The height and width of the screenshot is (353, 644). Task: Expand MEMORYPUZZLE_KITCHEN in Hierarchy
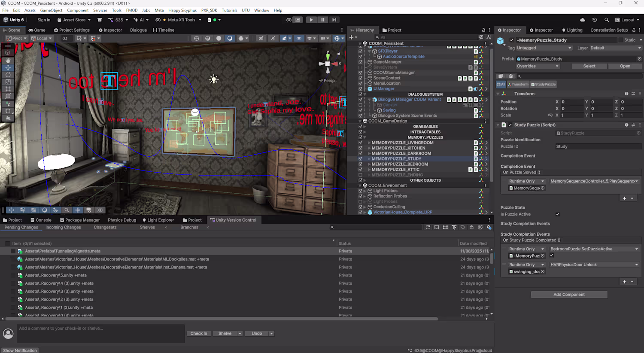click(369, 148)
